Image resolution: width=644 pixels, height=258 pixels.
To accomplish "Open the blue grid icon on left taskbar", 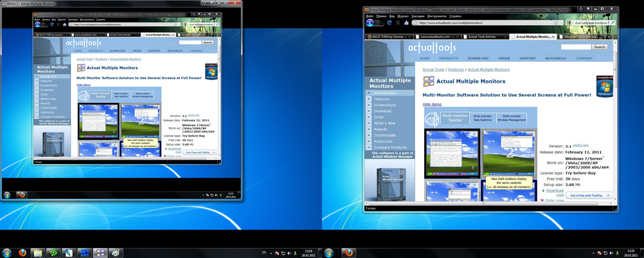I will coord(84,252).
